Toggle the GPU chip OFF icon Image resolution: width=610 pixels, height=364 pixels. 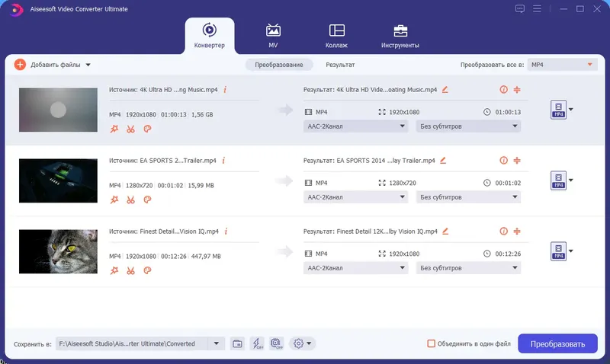277,343
